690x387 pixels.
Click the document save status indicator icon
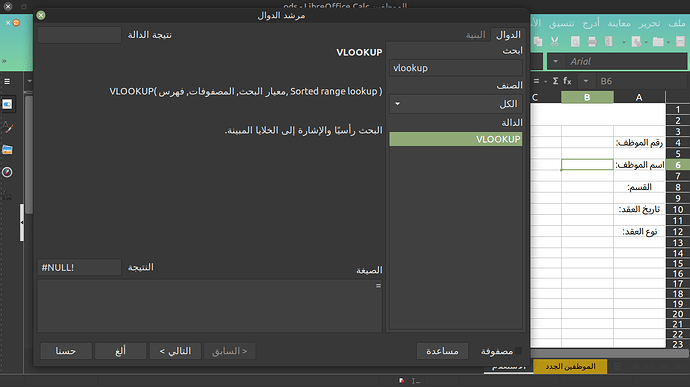pos(401,381)
